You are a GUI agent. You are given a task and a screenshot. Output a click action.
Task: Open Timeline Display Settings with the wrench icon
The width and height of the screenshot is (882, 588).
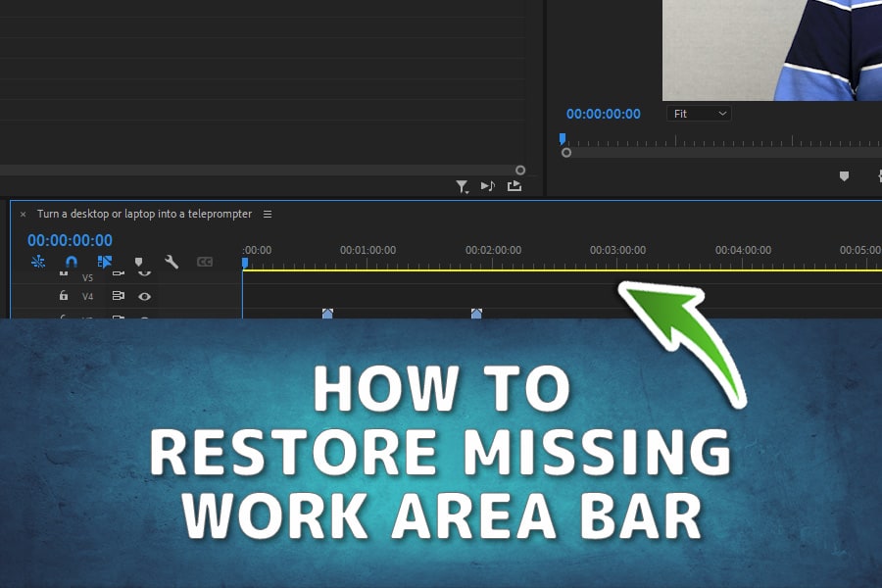(171, 262)
